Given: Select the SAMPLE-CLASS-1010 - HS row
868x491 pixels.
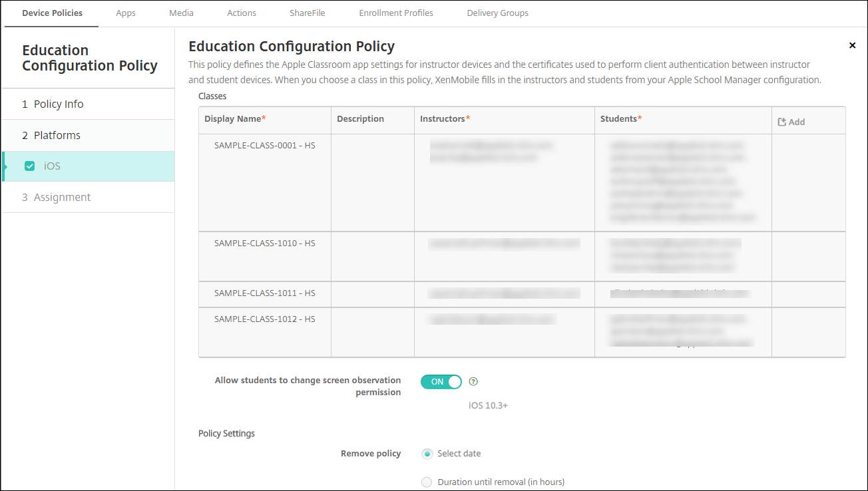Looking at the screenshot, I should (x=265, y=244).
